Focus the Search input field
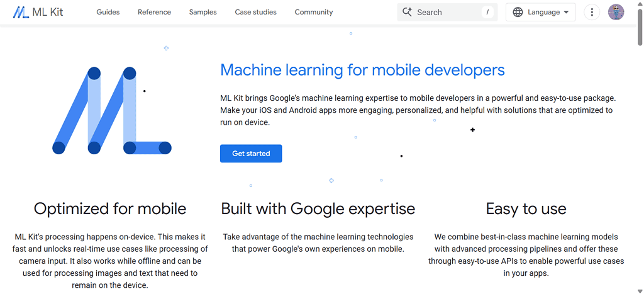Screen dimensions: 644x294 (x=447, y=13)
